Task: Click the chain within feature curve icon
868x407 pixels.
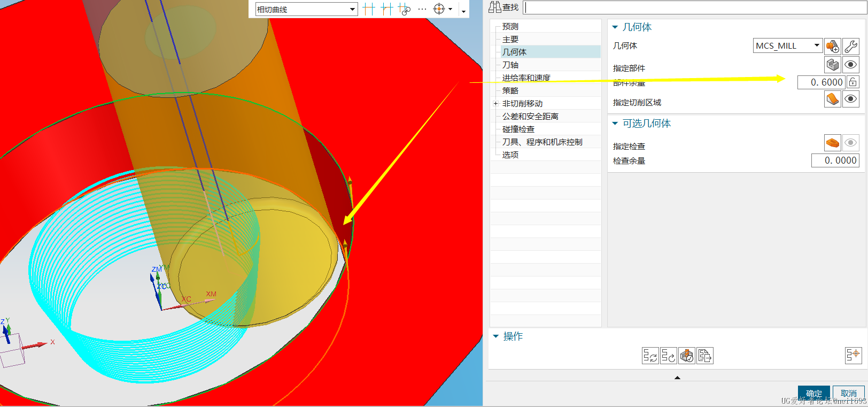Action: point(405,9)
